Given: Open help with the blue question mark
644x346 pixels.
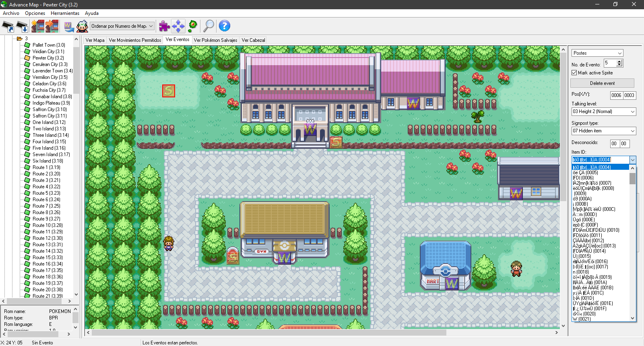Looking at the screenshot, I should coord(224,26).
